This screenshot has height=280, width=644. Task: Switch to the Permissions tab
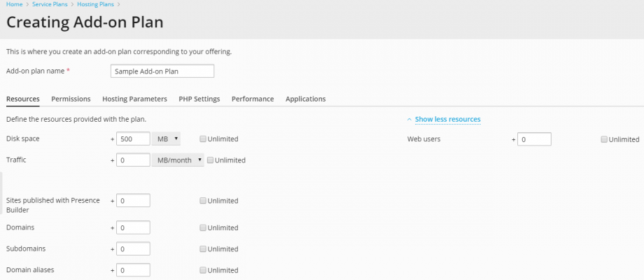[71, 99]
